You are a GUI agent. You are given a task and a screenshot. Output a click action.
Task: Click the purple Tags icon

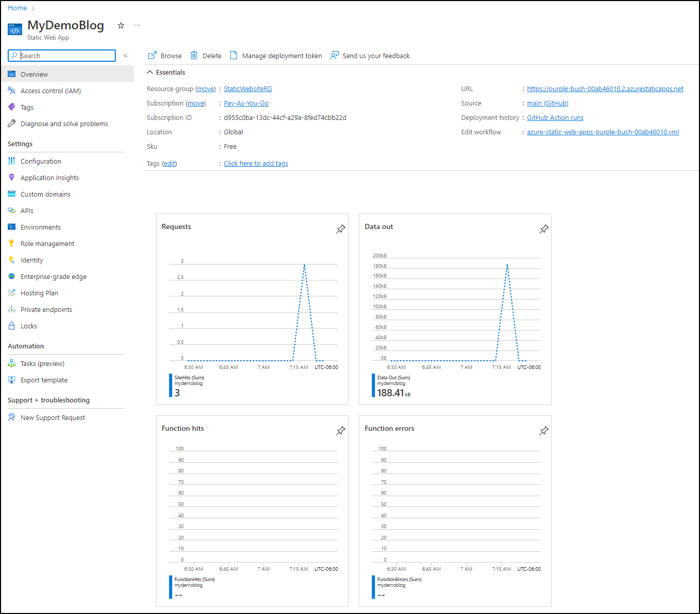[x=12, y=107]
